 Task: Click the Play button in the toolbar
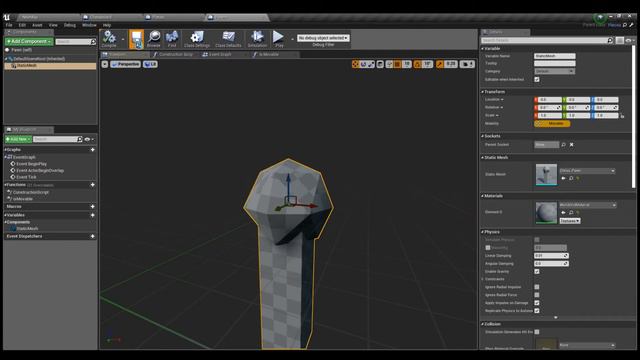pos(278,39)
